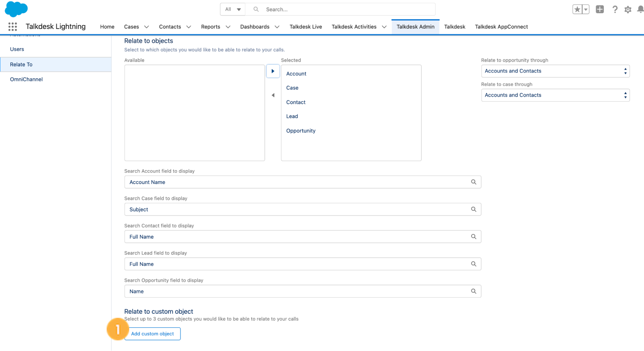
Task: Open the Talkdesk Activities tab
Action: tap(354, 27)
